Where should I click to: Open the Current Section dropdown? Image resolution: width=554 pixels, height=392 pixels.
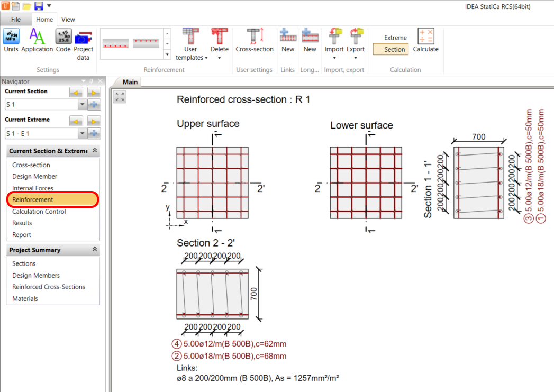point(82,104)
